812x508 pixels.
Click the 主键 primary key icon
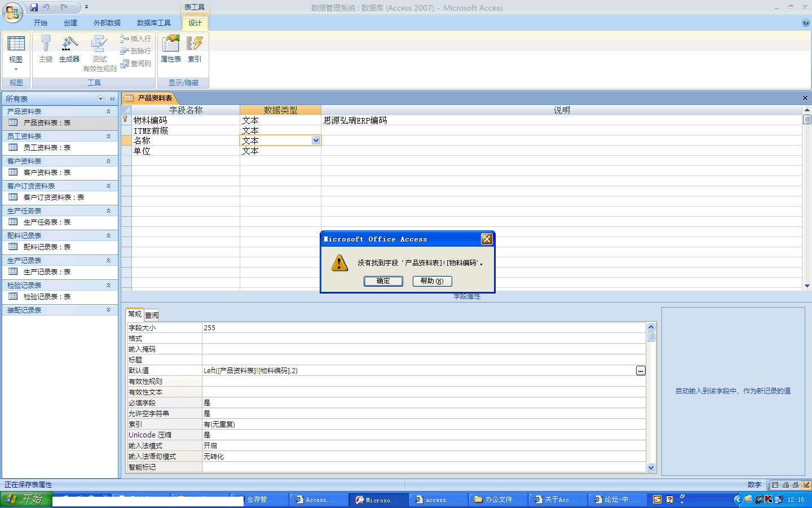(x=46, y=49)
